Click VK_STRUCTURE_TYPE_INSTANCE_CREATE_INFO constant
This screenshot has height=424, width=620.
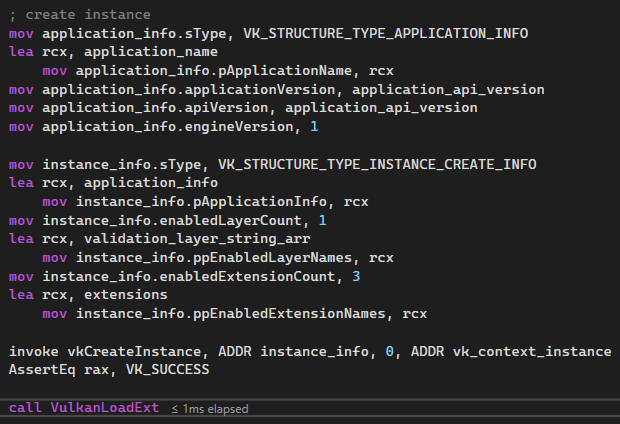coord(377,164)
